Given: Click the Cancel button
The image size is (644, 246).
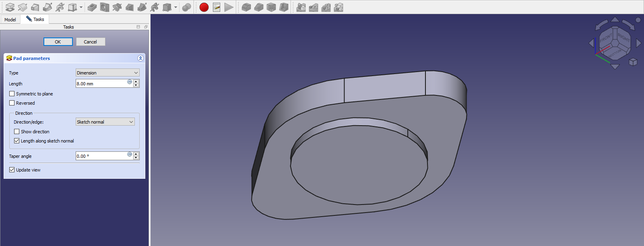Looking at the screenshot, I should tap(91, 42).
